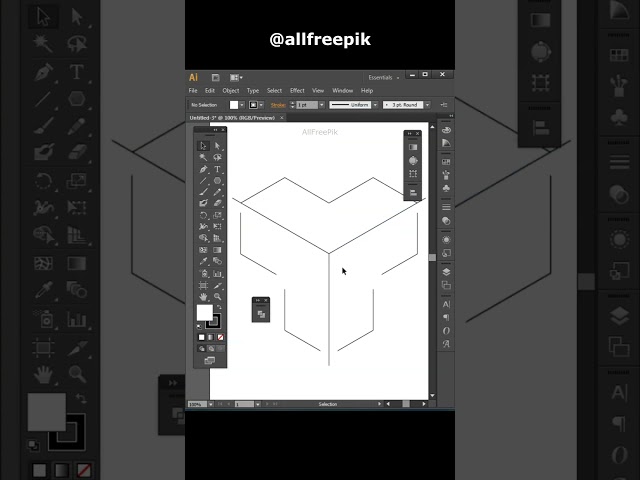Open Align icon in floating panel
The width and height of the screenshot is (640, 480).
(413, 193)
